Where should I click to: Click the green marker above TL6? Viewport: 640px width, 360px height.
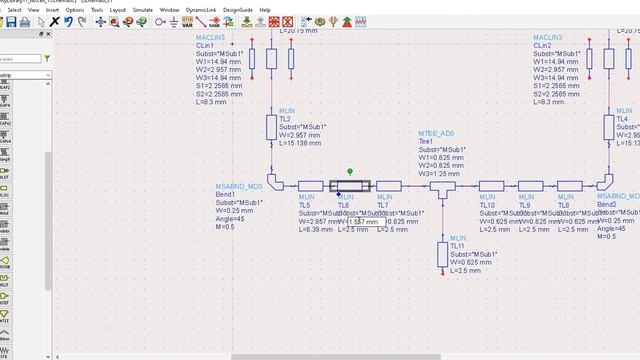(350, 171)
